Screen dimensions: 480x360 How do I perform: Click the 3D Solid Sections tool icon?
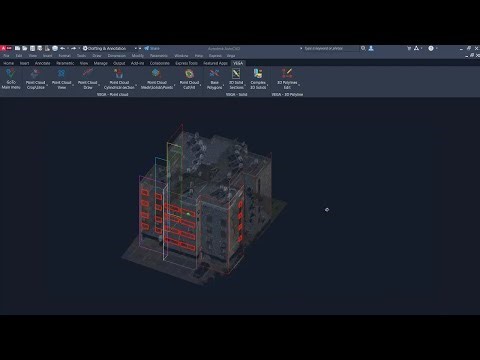pyautogui.click(x=236, y=74)
